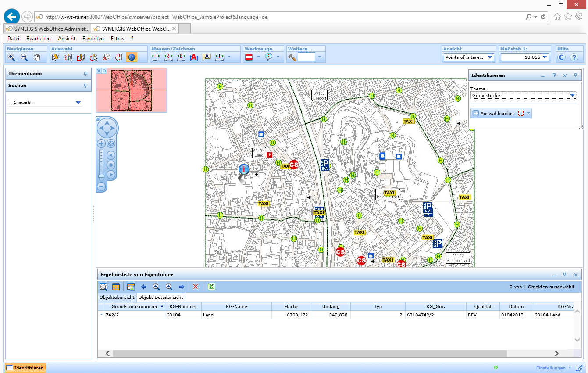Click the blue Identify info tool
588x373 pixels.
point(132,57)
